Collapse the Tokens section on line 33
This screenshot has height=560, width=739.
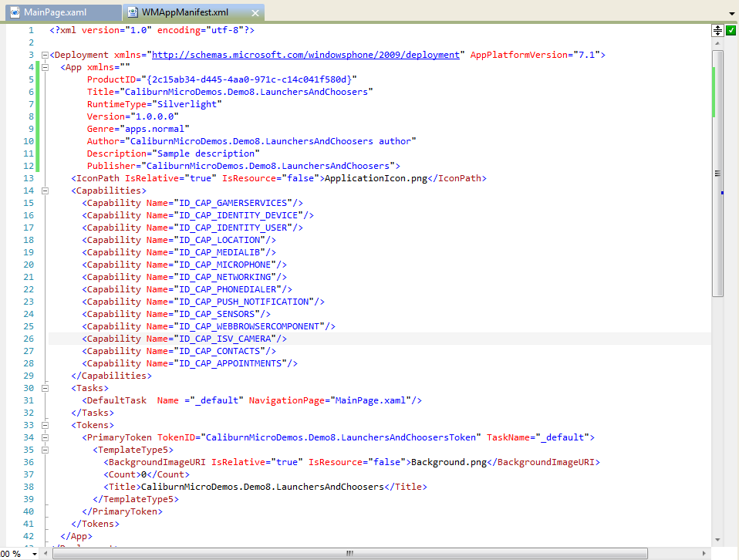coord(45,425)
